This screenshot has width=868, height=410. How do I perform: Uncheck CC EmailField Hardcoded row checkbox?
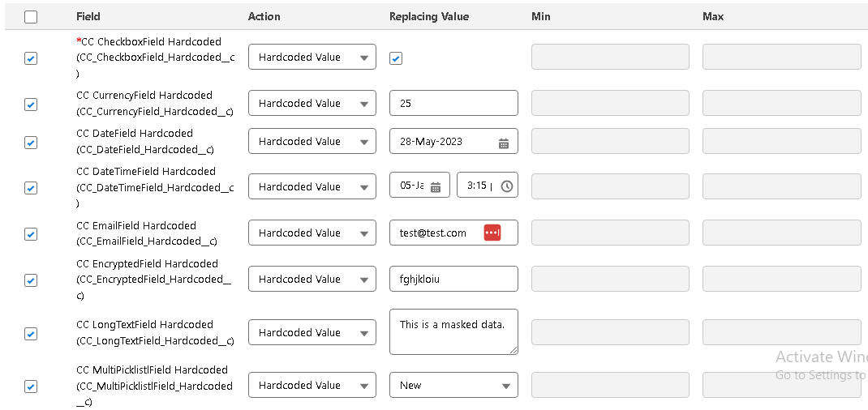point(31,234)
